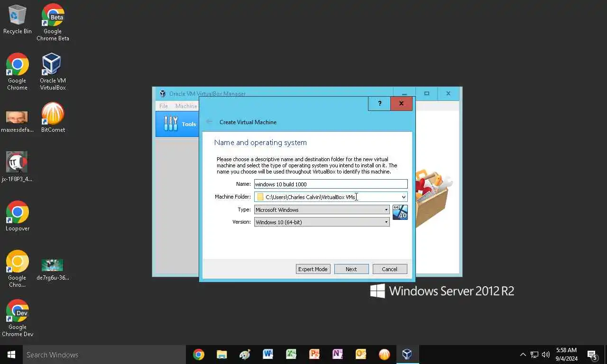
Task: Launch Google Chrome Beta desktop shortcut
Action: [53, 23]
